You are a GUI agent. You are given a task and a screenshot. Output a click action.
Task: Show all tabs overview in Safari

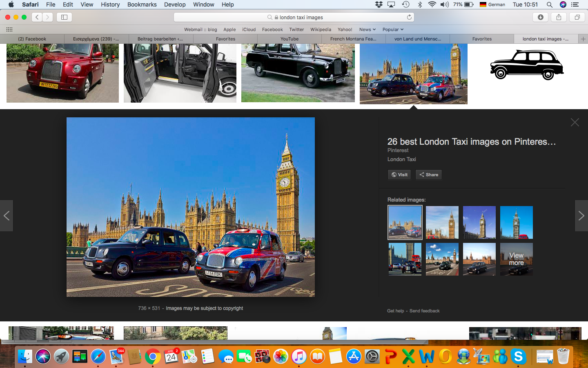pyautogui.click(x=577, y=17)
